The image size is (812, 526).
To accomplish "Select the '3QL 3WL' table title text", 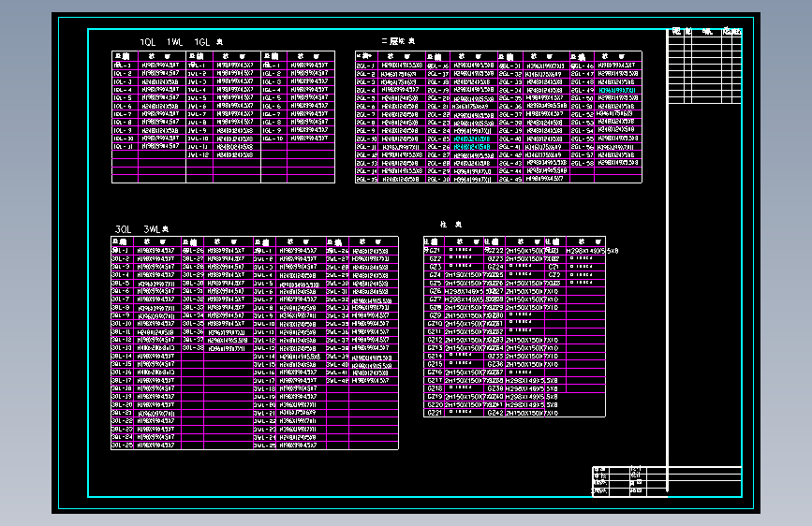I will pyautogui.click(x=141, y=228).
